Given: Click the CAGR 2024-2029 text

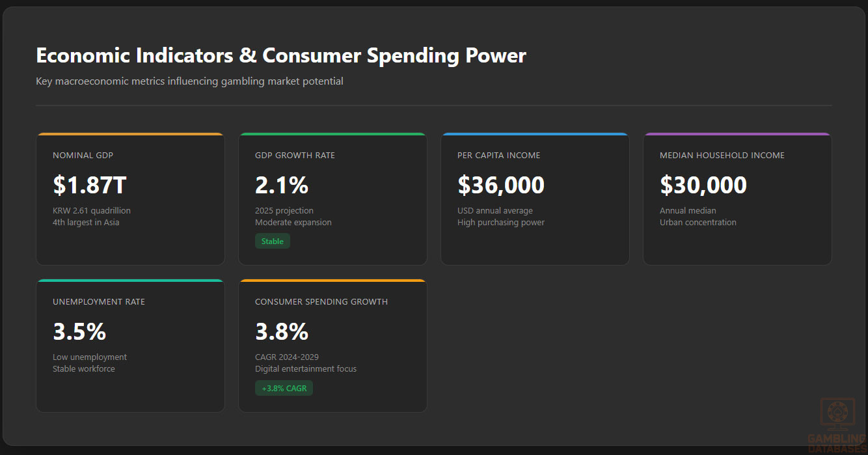Looking at the screenshot, I should (286, 357).
